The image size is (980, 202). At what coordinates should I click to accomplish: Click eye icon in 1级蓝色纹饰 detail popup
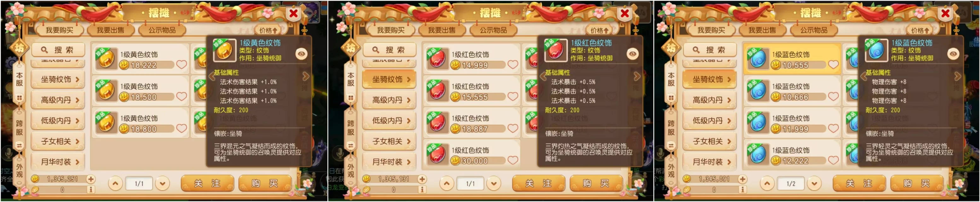pyautogui.click(x=953, y=54)
